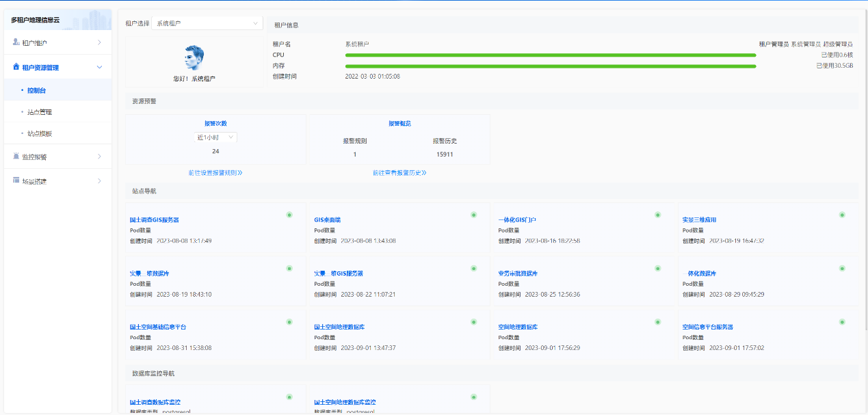Switch to 站点管理 in the sidebar
Viewport: 868px width, 415px height.
pos(41,111)
